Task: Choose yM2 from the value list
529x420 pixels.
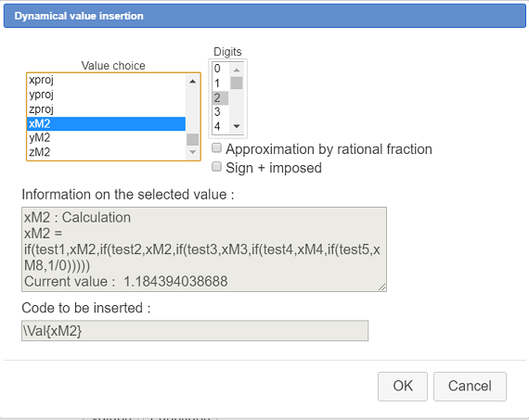Action: pyautogui.click(x=107, y=138)
